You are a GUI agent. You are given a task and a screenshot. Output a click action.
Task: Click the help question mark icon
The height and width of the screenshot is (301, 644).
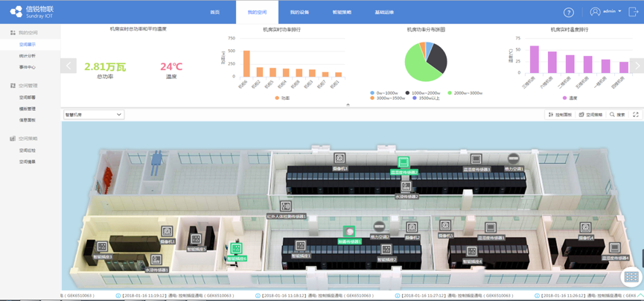pos(568,13)
